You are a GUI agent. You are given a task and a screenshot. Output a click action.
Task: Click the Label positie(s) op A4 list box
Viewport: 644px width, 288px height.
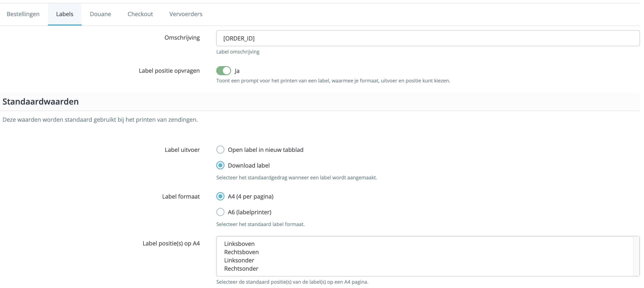click(425, 256)
